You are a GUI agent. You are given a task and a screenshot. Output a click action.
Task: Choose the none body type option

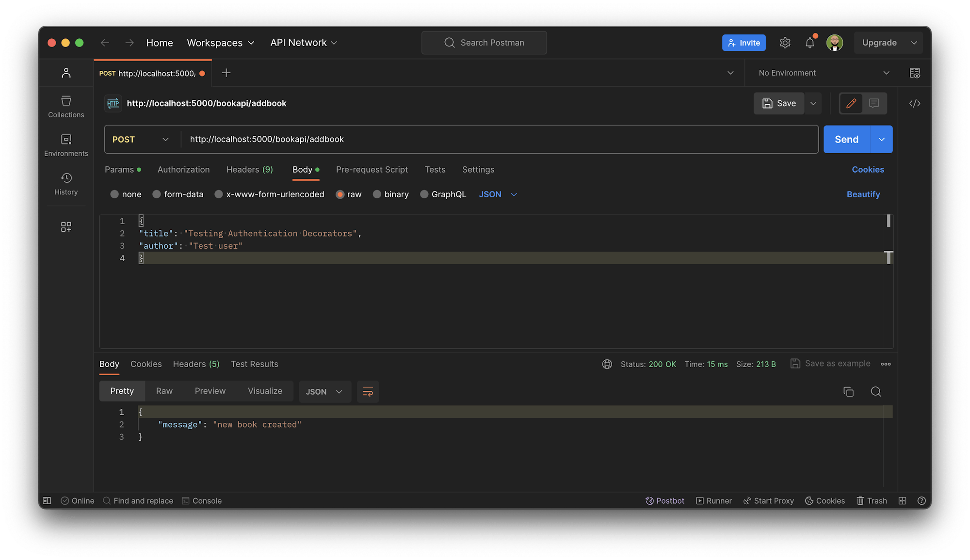coord(114,194)
